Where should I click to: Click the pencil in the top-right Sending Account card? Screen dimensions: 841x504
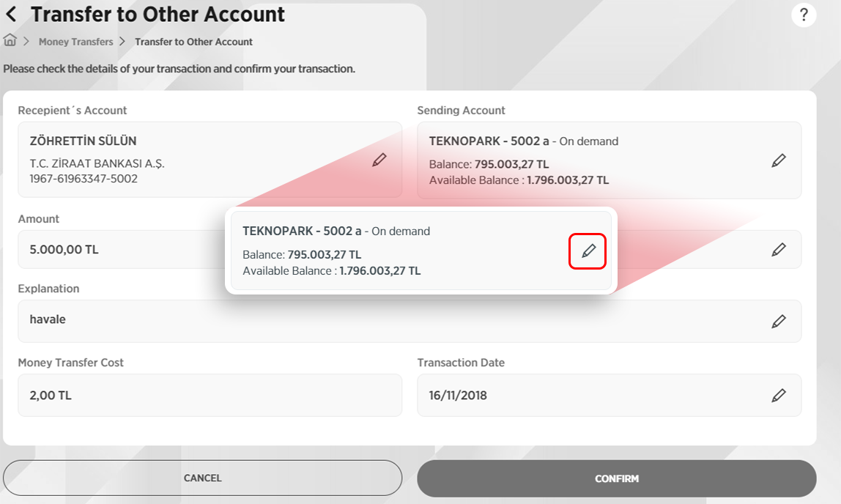tap(779, 160)
